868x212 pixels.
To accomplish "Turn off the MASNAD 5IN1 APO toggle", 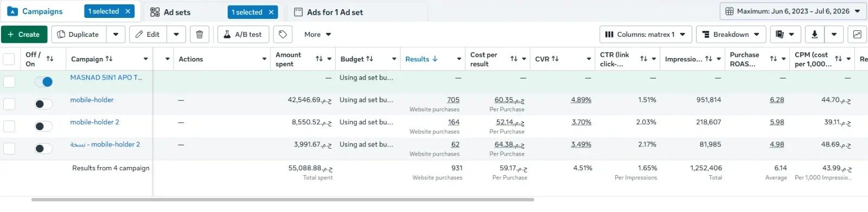I will [x=43, y=82].
